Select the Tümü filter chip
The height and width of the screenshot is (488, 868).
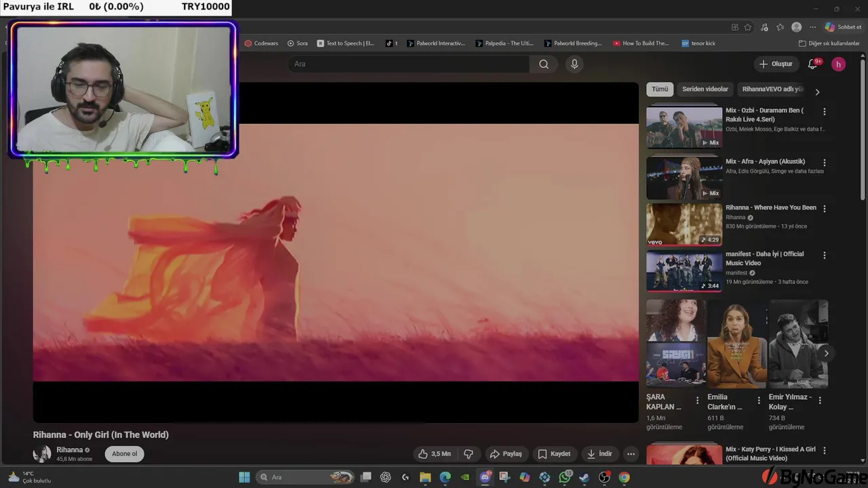point(660,89)
